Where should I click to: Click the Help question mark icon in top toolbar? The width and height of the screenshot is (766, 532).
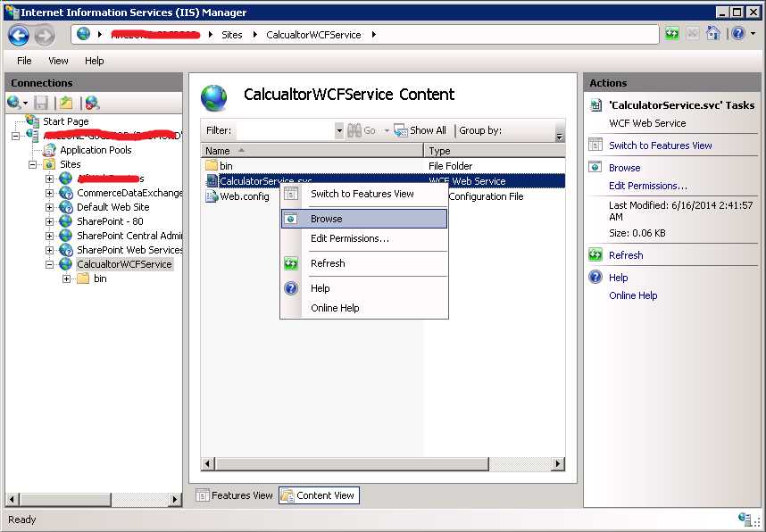click(x=738, y=33)
